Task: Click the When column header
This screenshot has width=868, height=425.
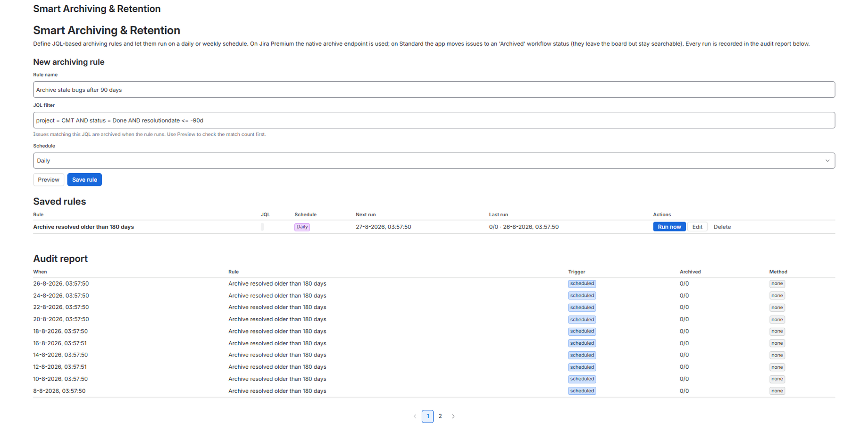Action: point(40,272)
